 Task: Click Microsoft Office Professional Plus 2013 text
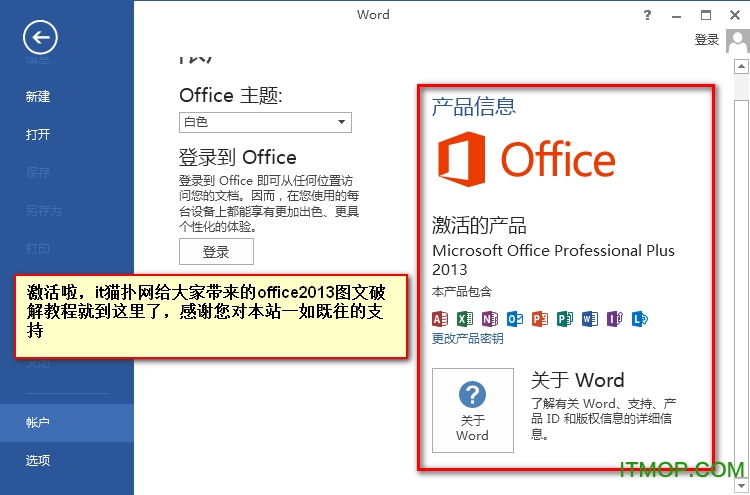(553, 260)
